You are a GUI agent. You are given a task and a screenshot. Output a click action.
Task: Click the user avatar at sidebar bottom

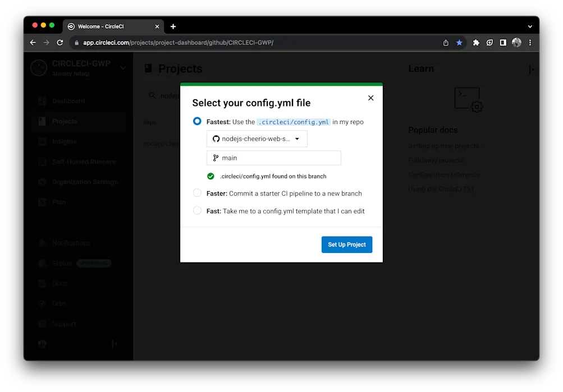(x=42, y=344)
